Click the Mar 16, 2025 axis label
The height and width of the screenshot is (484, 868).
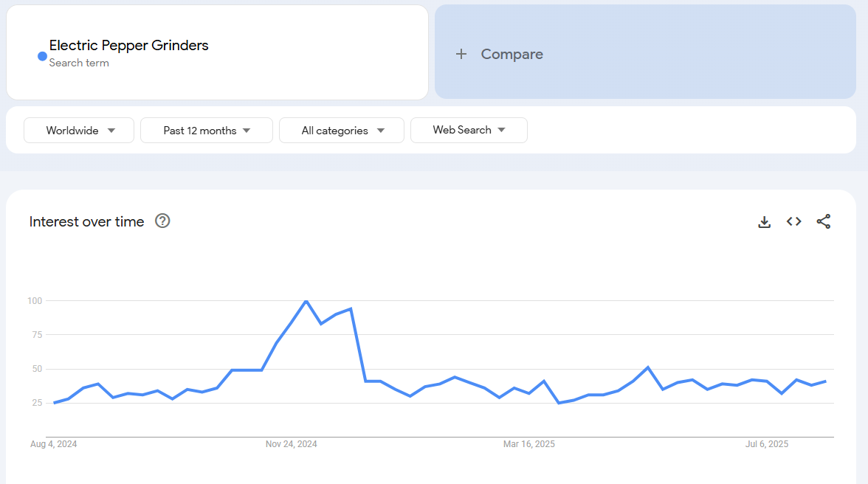point(529,444)
